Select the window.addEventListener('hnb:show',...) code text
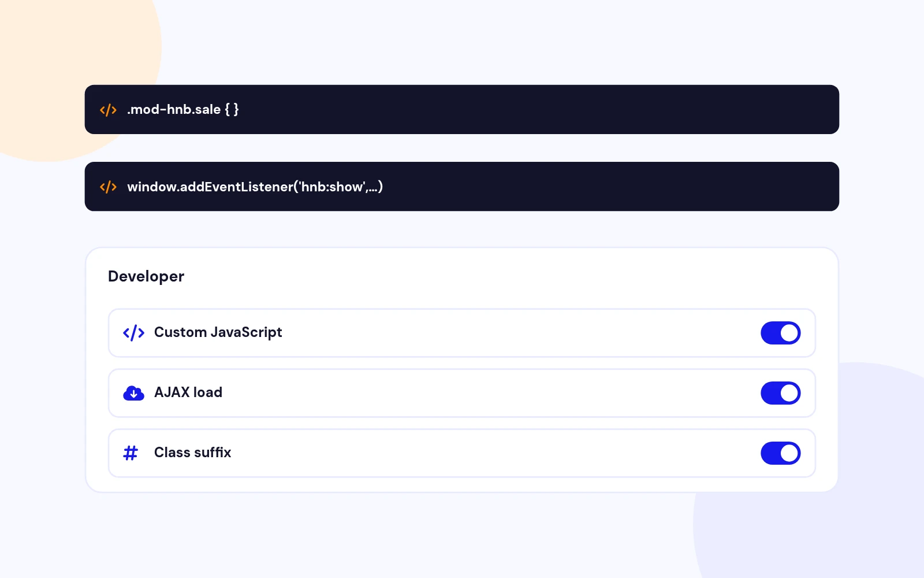This screenshot has width=924, height=578. pyautogui.click(x=255, y=187)
